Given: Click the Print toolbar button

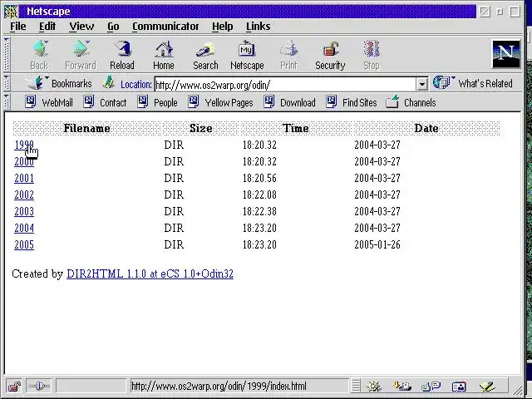Looking at the screenshot, I should 288,55.
